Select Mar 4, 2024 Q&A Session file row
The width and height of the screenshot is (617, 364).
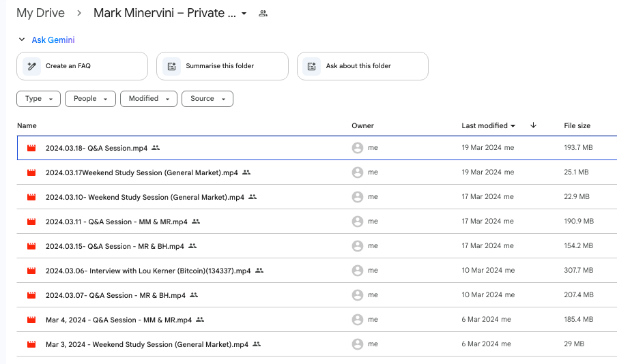(317, 320)
